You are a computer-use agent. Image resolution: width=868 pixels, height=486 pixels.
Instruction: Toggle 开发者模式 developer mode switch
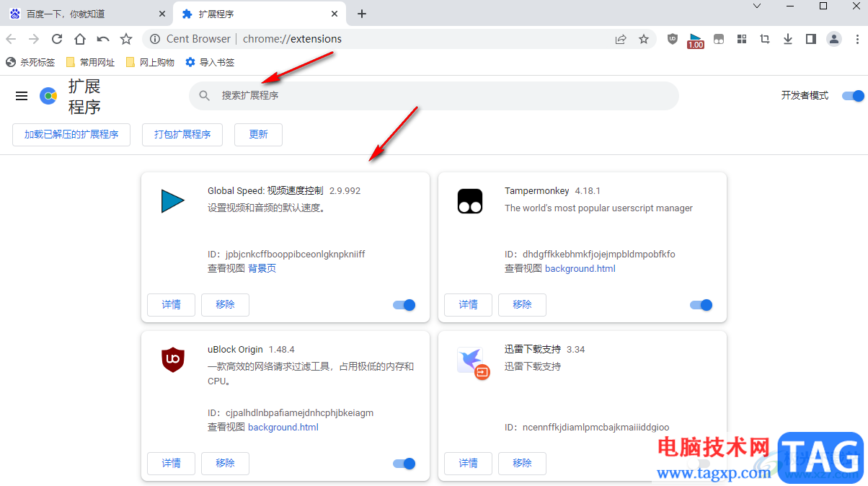(853, 95)
